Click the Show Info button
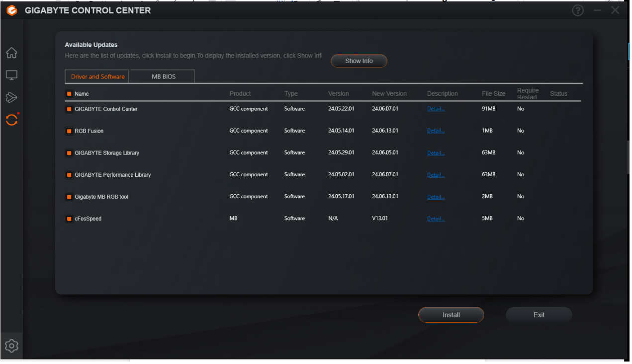The image size is (632, 364). tap(359, 61)
